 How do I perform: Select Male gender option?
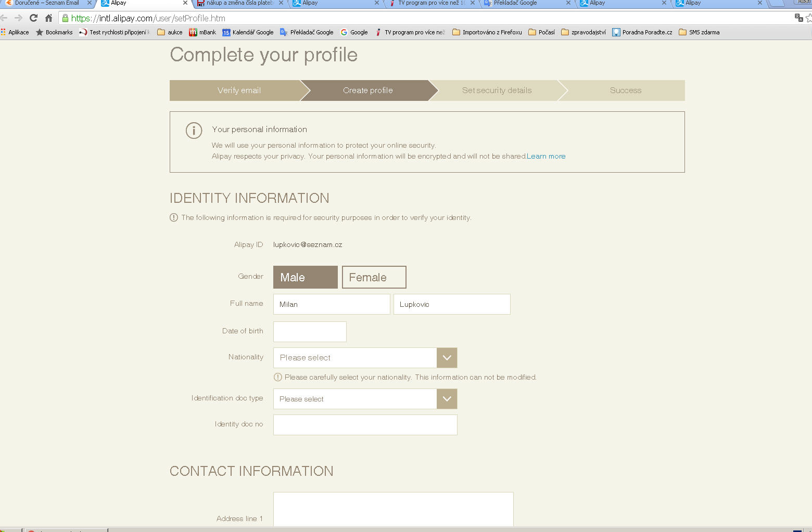306,277
